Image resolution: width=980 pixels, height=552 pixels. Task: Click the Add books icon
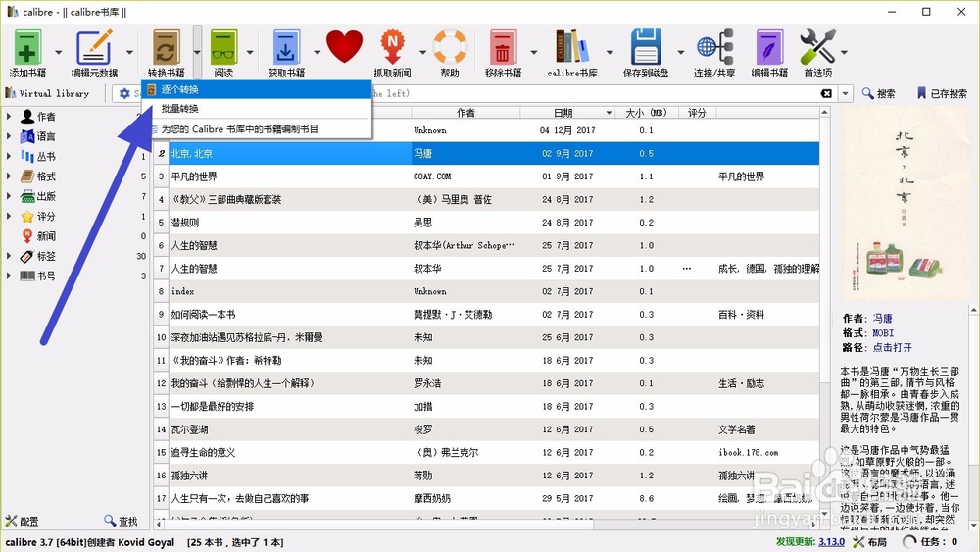pos(27,47)
